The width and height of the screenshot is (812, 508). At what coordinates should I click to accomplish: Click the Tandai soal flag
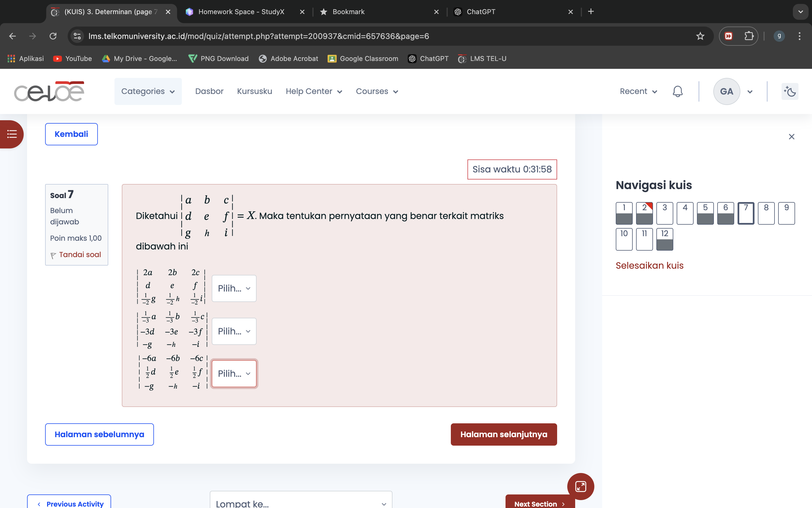click(76, 255)
